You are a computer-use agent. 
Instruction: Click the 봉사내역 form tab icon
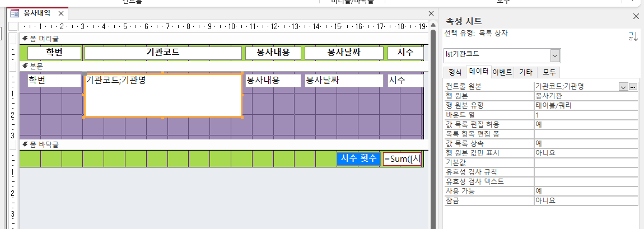click(15, 13)
